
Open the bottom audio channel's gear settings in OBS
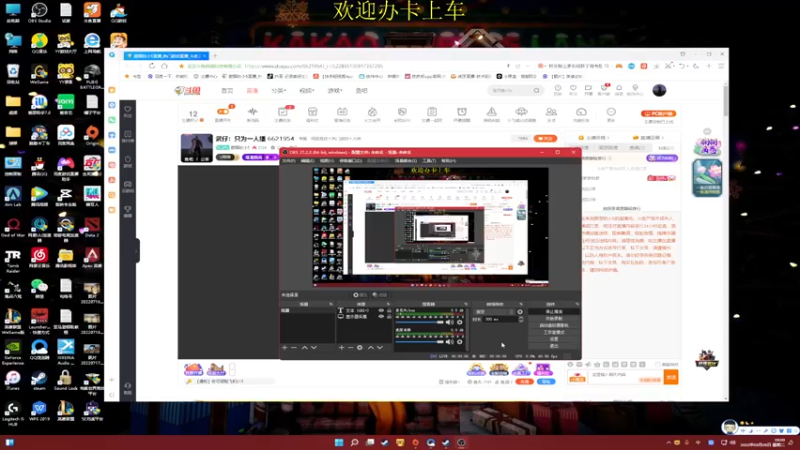(460, 342)
